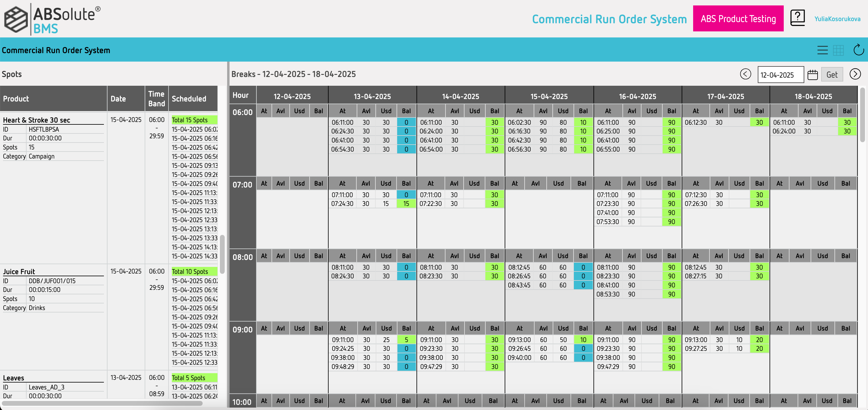Click the Commercial Run Order System title link
Screen dimensions: 868x410
pyautogui.click(x=609, y=19)
